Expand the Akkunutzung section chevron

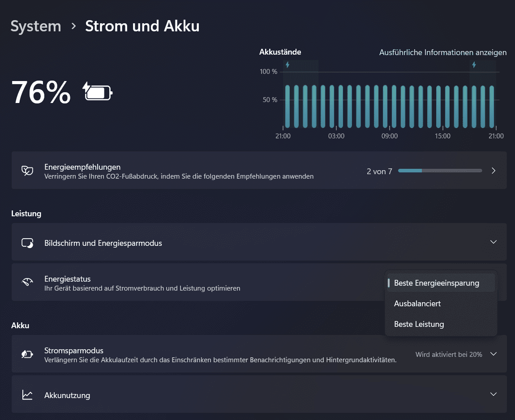pyautogui.click(x=494, y=394)
